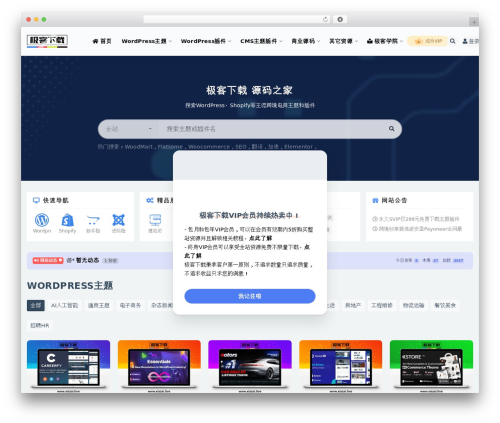
Task: Open the 全站 search scope dropdown
Action: [x=128, y=129]
